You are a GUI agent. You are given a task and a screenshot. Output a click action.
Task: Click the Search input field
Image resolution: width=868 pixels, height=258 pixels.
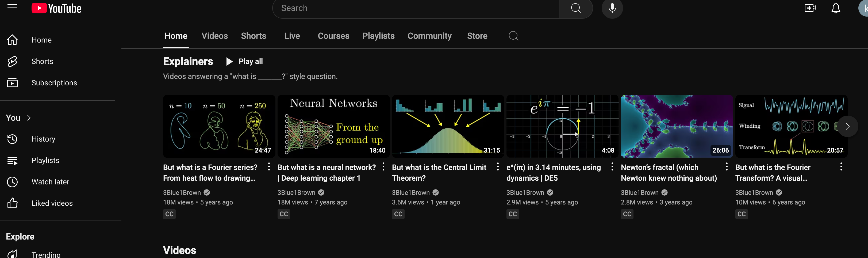pos(416,8)
